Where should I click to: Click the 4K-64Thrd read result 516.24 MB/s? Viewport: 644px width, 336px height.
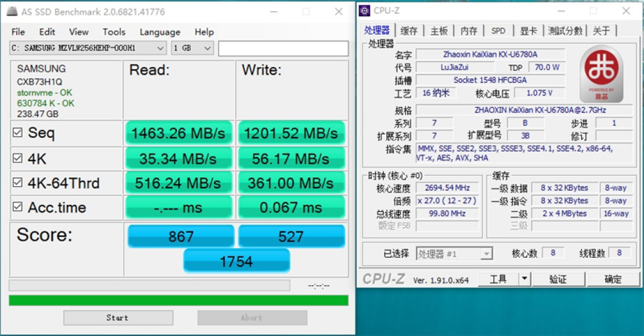[179, 183]
